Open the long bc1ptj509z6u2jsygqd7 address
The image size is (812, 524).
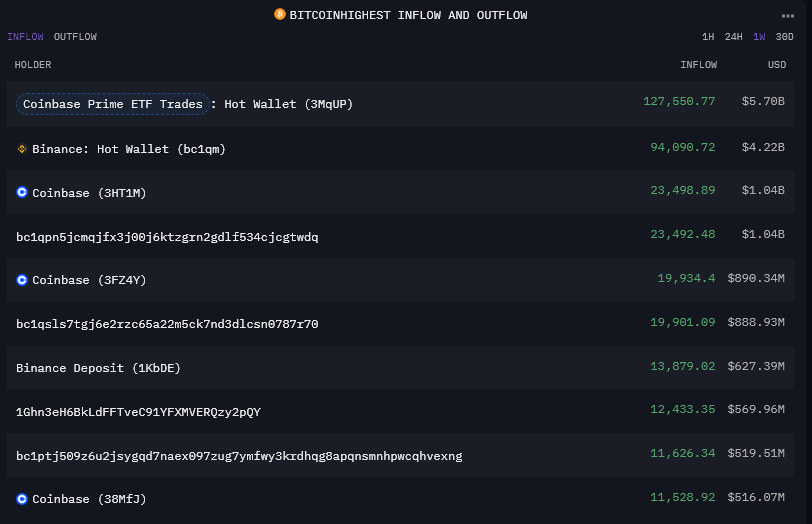point(239,456)
